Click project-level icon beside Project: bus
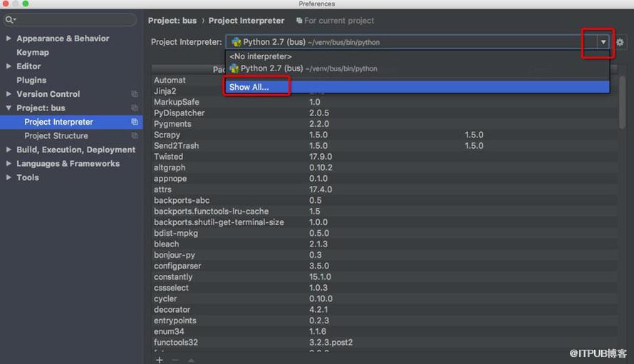The width and height of the screenshot is (634, 364). coord(135,108)
